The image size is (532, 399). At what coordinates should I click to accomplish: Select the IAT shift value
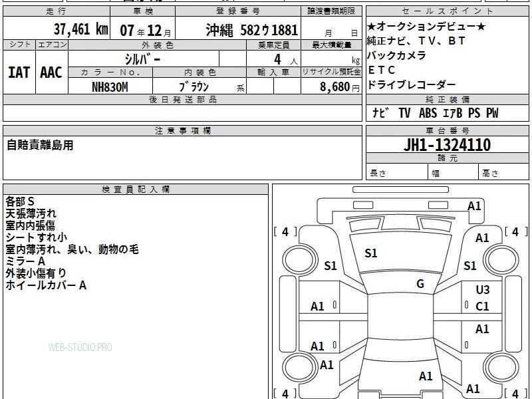[x=19, y=72]
